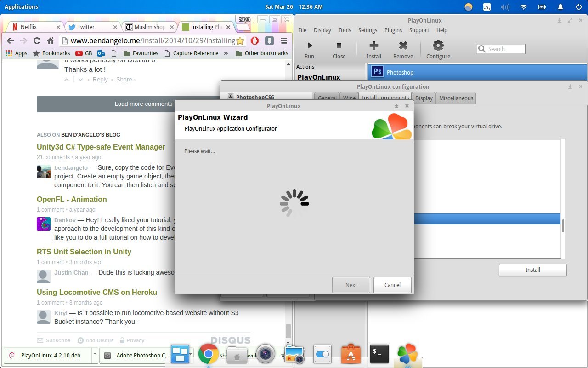Open the Terminal from the dock
588x368 pixels.
[x=379, y=354]
